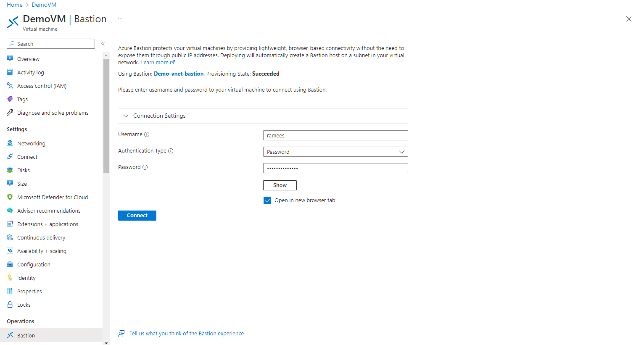Image resolution: width=644 pixels, height=345 pixels.
Task: Click the Authentication Type info icon
Action: tap(171, 151)
